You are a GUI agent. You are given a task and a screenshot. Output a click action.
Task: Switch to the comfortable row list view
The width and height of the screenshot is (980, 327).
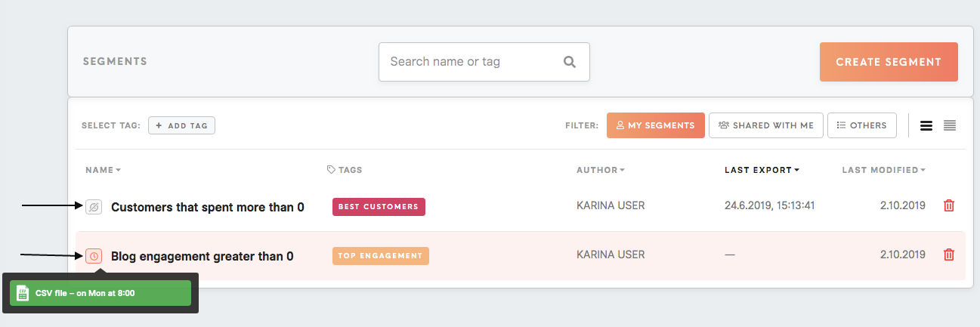[926, 125]
